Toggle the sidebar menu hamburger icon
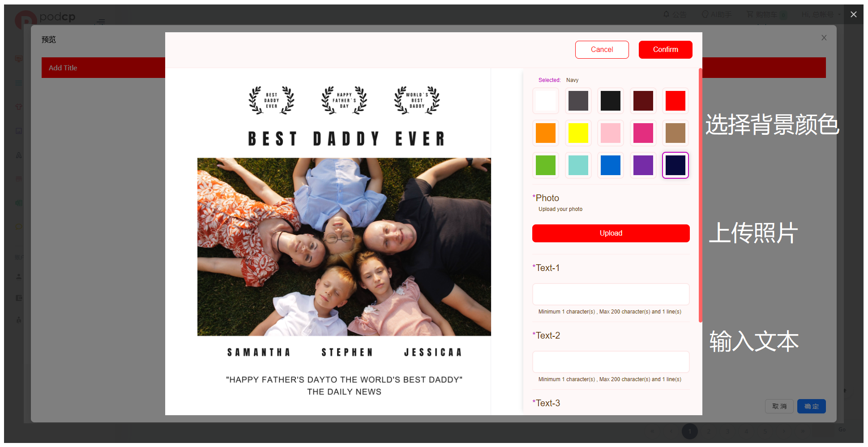The image size is (868, 447). [100, 21]
